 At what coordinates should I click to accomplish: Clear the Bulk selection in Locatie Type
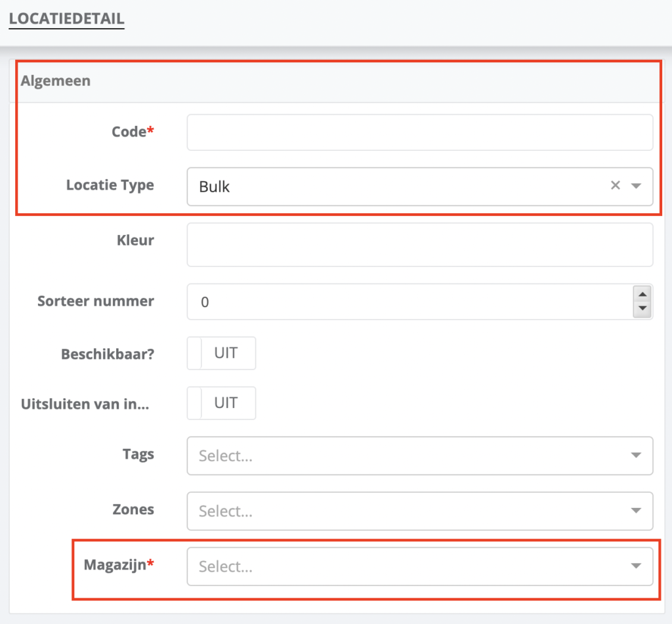point(615,185)
